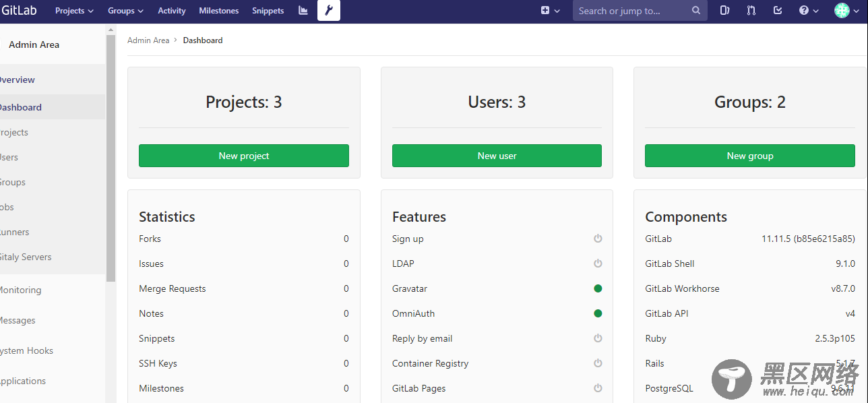The image size is (868, 403).
Task: Go to Snippets in top navigation
Action: 268,11
